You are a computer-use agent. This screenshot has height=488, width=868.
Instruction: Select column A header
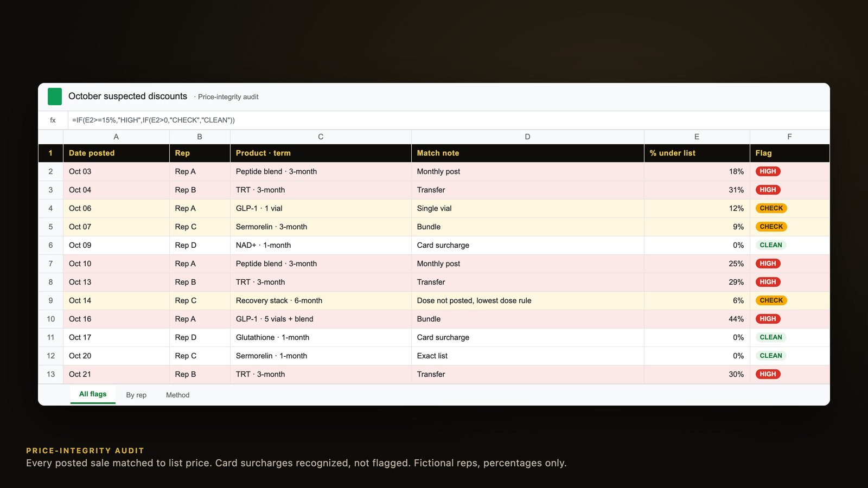(116, 137)
